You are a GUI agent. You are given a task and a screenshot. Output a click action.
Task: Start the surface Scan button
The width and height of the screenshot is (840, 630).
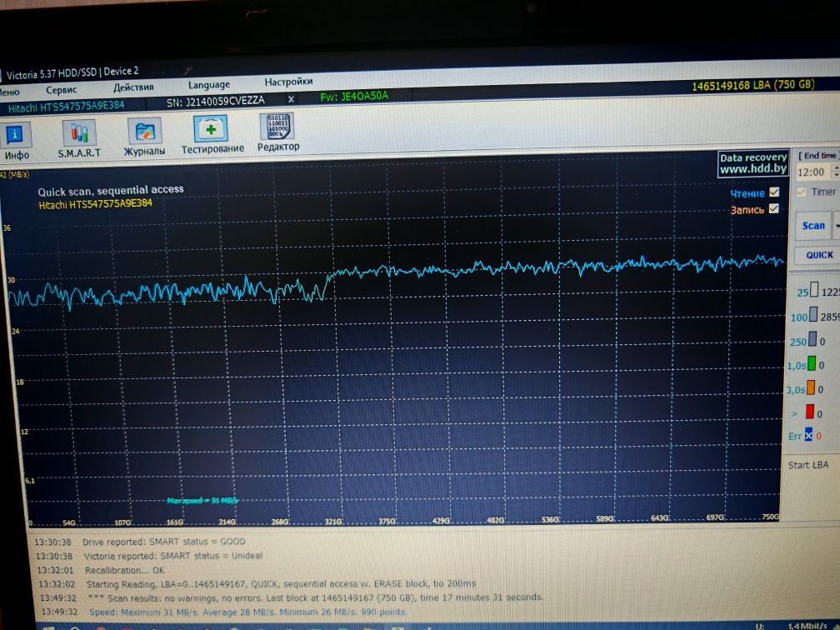(812, 226)
